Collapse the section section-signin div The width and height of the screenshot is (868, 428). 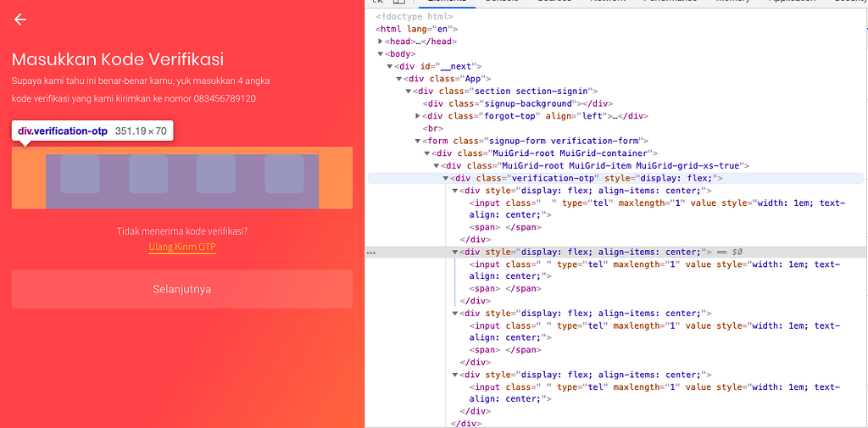(409, 92)
